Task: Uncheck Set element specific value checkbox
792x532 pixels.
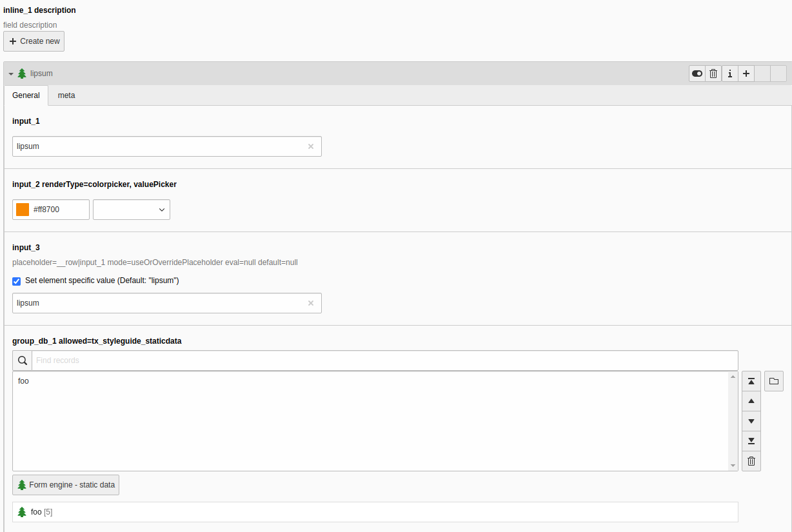Action: (17, 281)
